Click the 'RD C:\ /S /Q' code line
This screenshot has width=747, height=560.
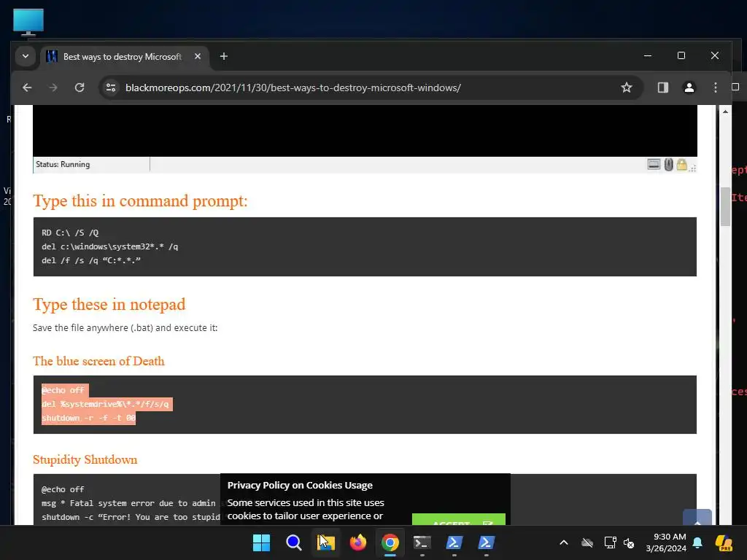(70, 233)
